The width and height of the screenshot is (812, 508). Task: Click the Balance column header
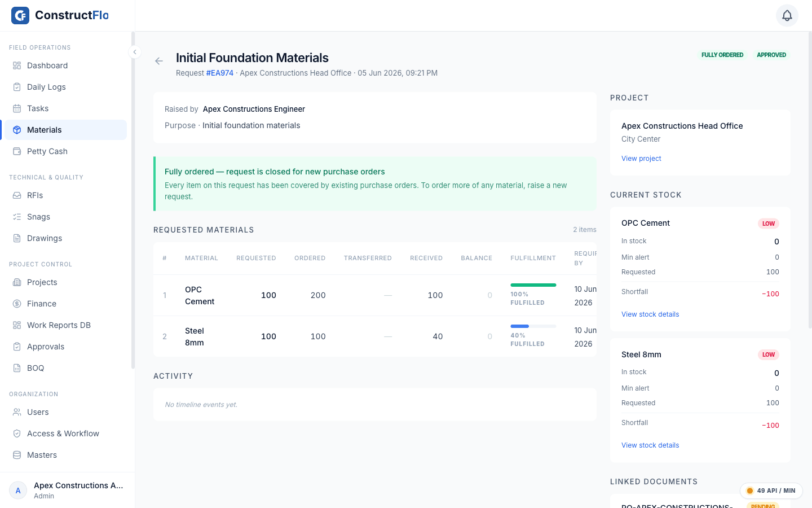[476, 258]
